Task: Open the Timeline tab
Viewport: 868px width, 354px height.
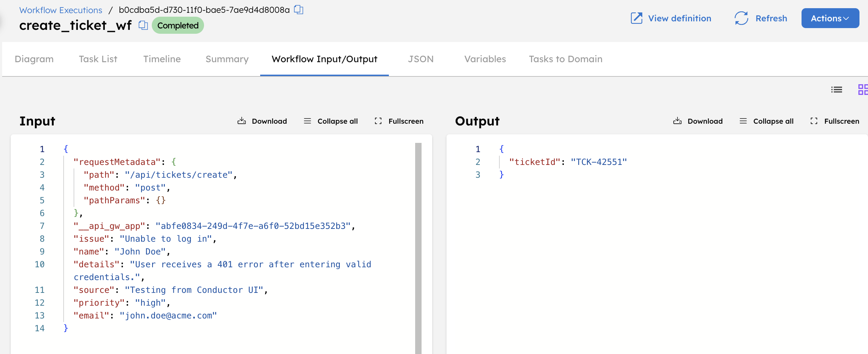Action: [x=162, y=59]
